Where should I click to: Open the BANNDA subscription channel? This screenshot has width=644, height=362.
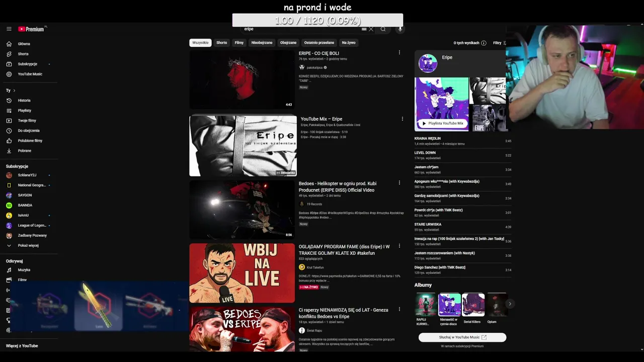[25, 205]
